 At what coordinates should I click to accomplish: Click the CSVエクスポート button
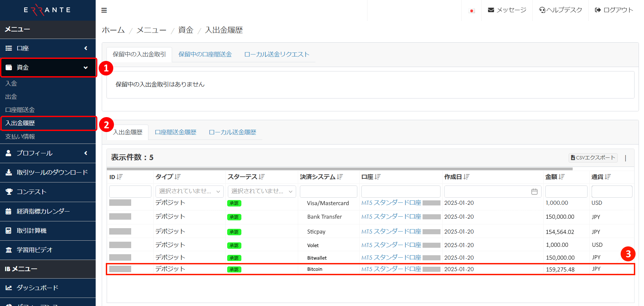(593, 158)
